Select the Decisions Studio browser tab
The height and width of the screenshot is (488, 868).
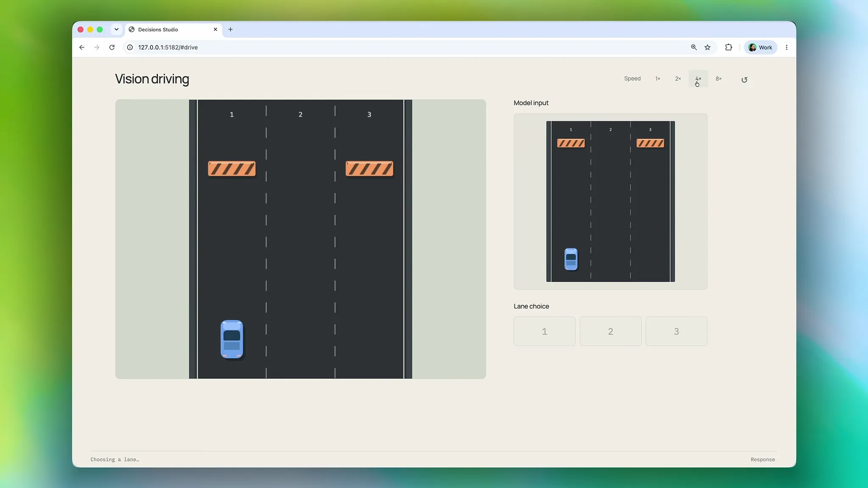173,30
